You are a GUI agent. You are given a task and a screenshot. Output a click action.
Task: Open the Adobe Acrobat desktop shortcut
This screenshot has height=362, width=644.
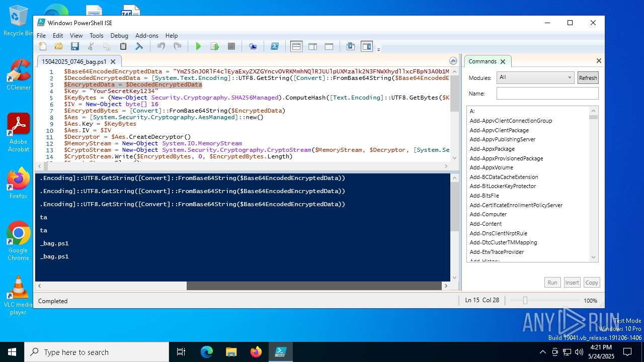coord(18,133)
